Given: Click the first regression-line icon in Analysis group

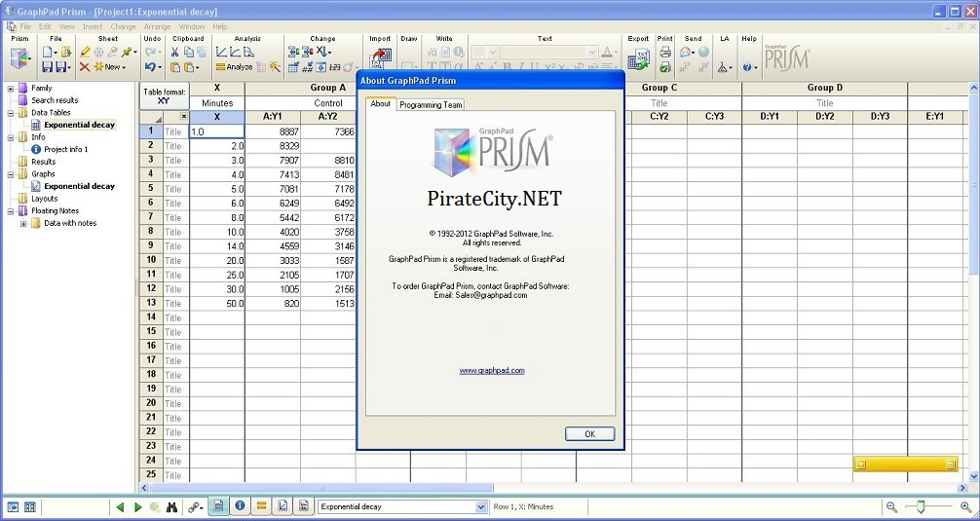Looking at the screenshot, I should click(221, 53).
